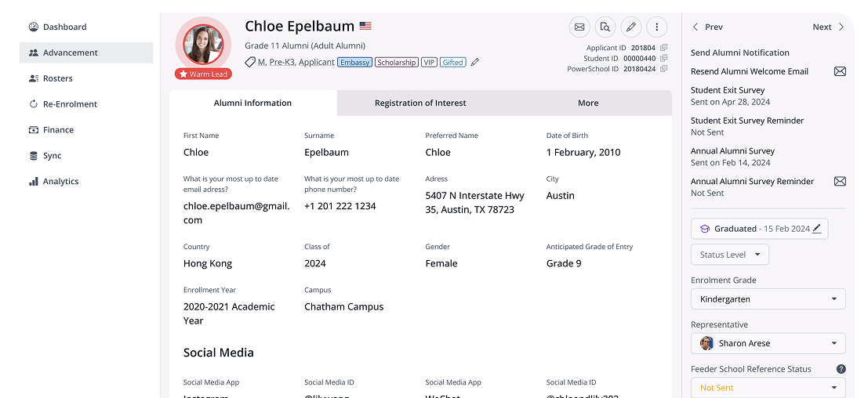Go to the Next alumni record

(x=829, y=27)
